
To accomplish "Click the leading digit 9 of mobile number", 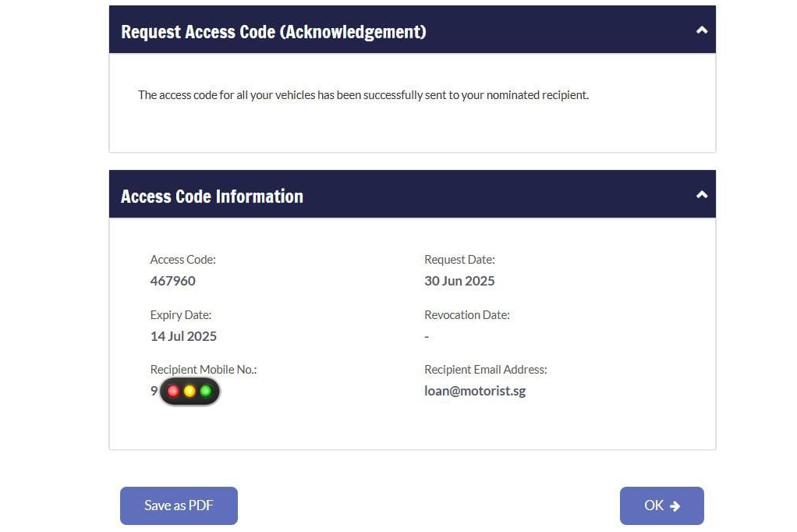I will tap(154, 391).
